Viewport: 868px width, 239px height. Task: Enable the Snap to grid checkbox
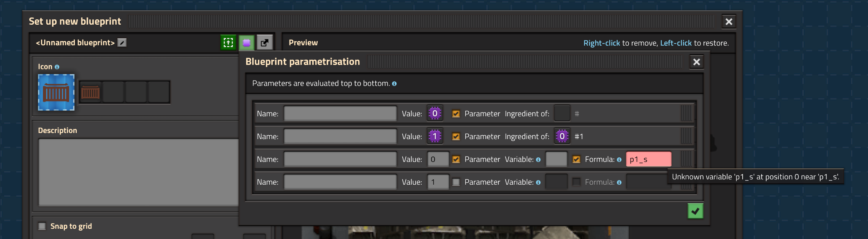point(42,226)
